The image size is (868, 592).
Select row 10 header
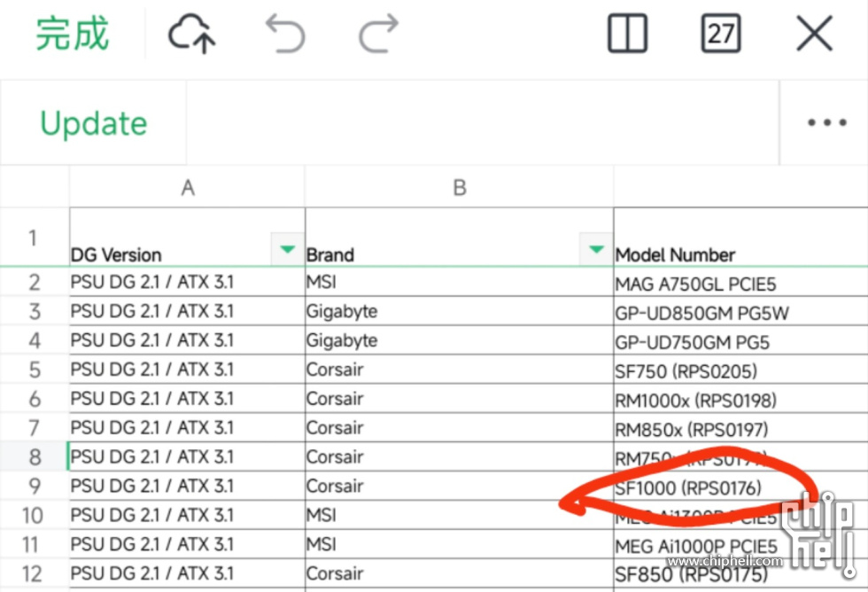point(35,515)
